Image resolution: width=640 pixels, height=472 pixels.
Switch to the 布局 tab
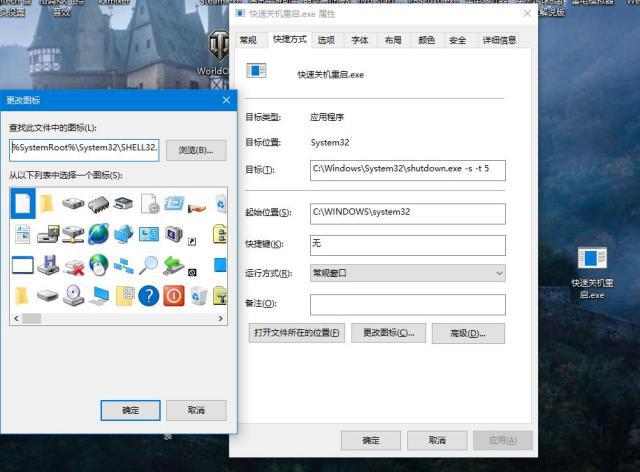[393, 40]
